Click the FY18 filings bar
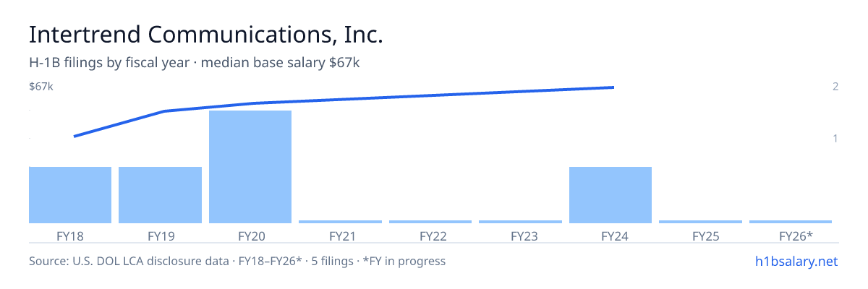 click(70, 195)
